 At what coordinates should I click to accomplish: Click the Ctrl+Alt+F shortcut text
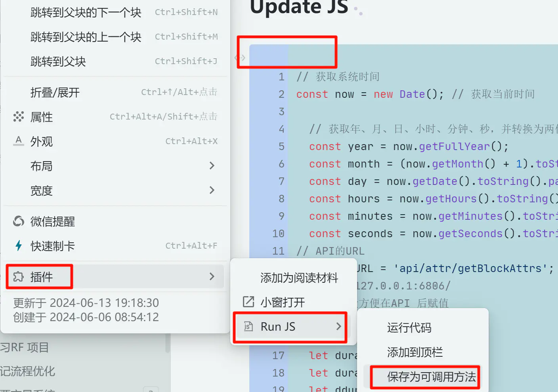pyautogui.click(x=191, y=246)
